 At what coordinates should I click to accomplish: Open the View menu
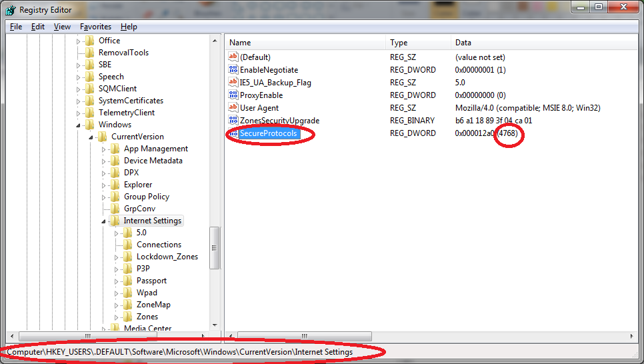(62, 27)
